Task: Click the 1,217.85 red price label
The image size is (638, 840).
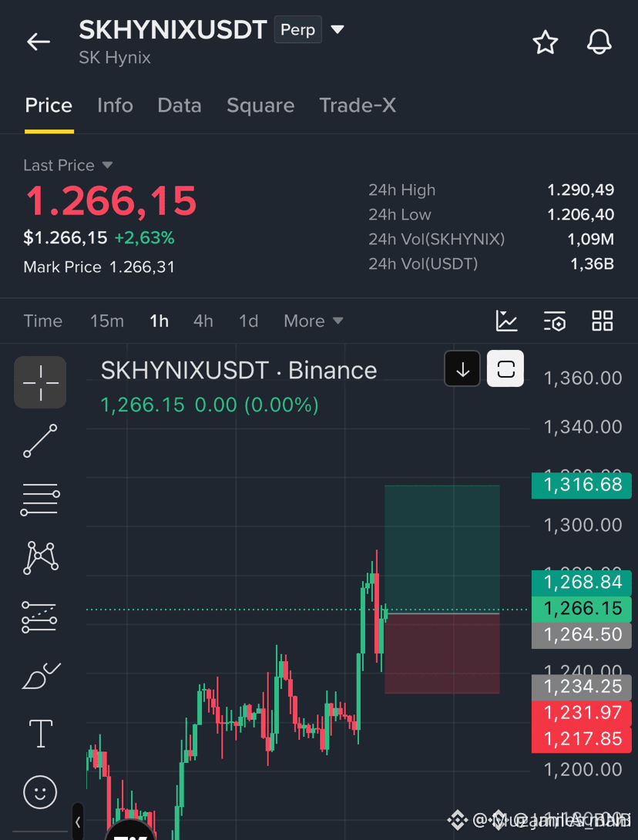Action: tap(582, 739)
